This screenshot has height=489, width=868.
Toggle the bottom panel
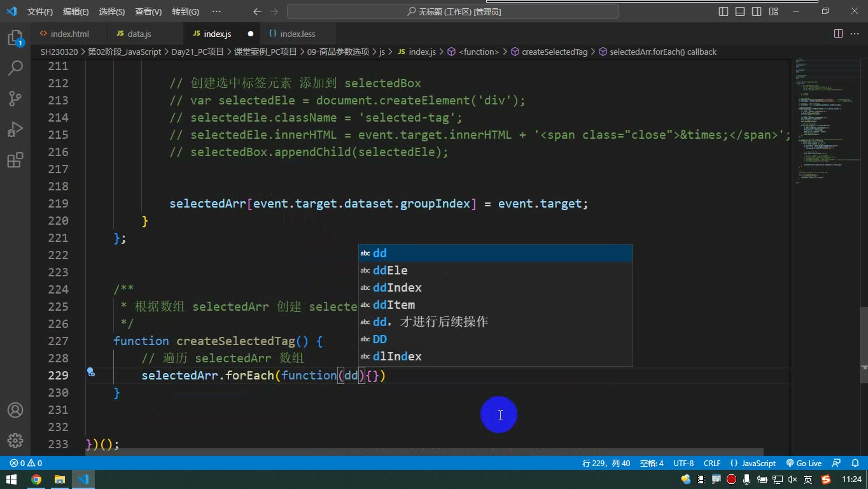pyautogui.click(x=740, y=11)
